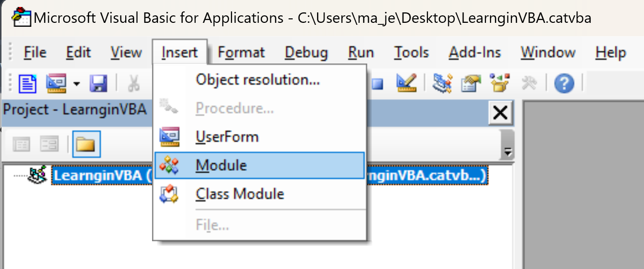Image resolution: width=644 pixels, height=269 pixels.
Task: Open the Tools menu
Action: [x=411, y=53]
